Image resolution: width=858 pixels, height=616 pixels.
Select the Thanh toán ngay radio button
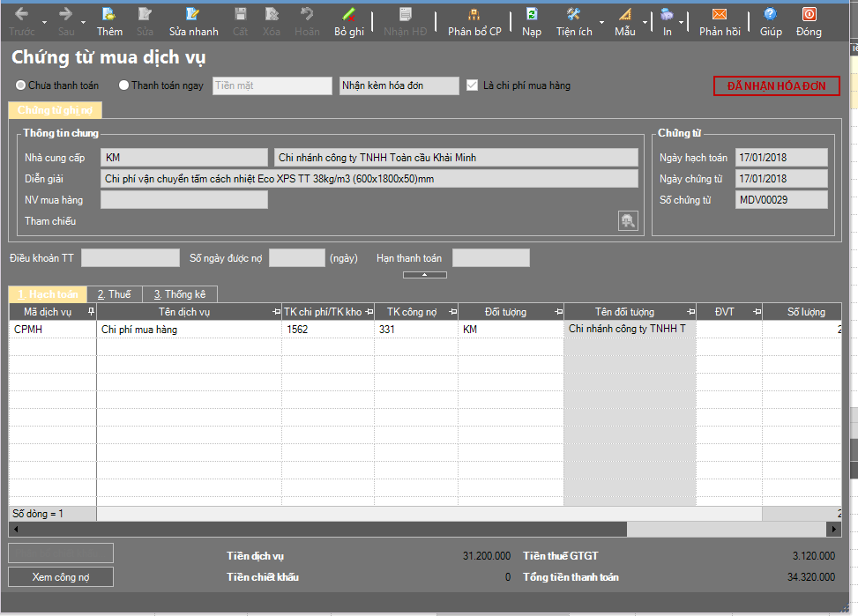coord(123,85)
